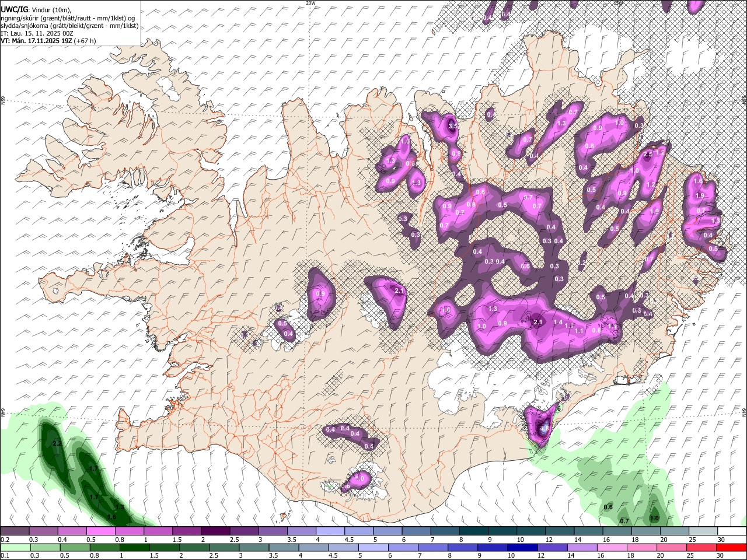Click the "slydda/snjókoma" snow legend description line
Viewport: 747px width, 560px height.
point(69,26)
